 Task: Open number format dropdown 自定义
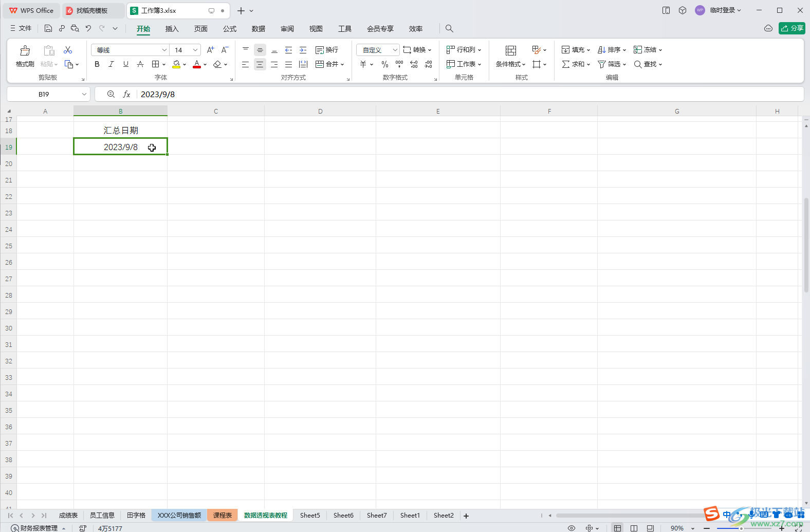click(x=395, y=50)
